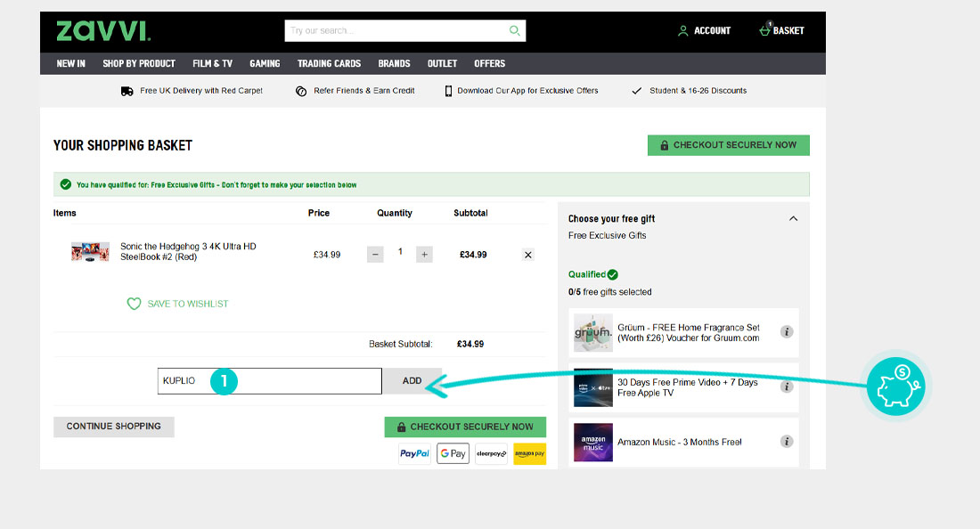This screenshot has height=529, width=980.
Task: Open Sonic the Hedgehog 3 product link
Action: [x=188, y=252]
